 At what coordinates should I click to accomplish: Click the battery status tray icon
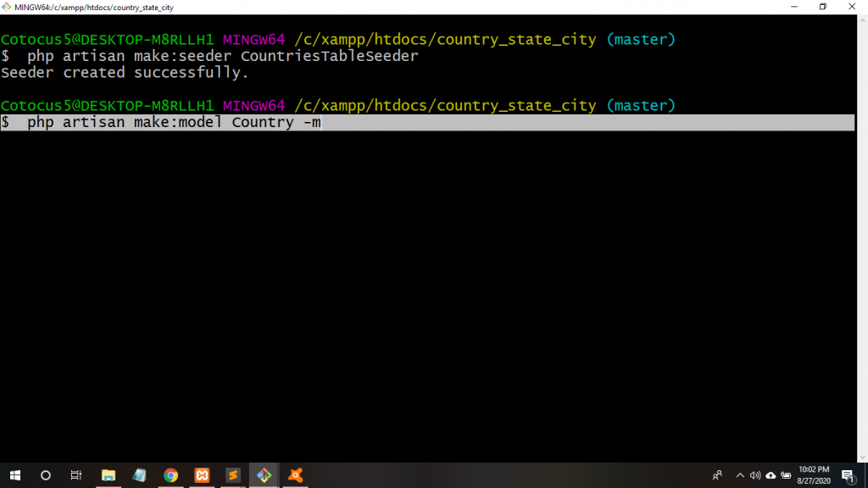click(786, 475)
